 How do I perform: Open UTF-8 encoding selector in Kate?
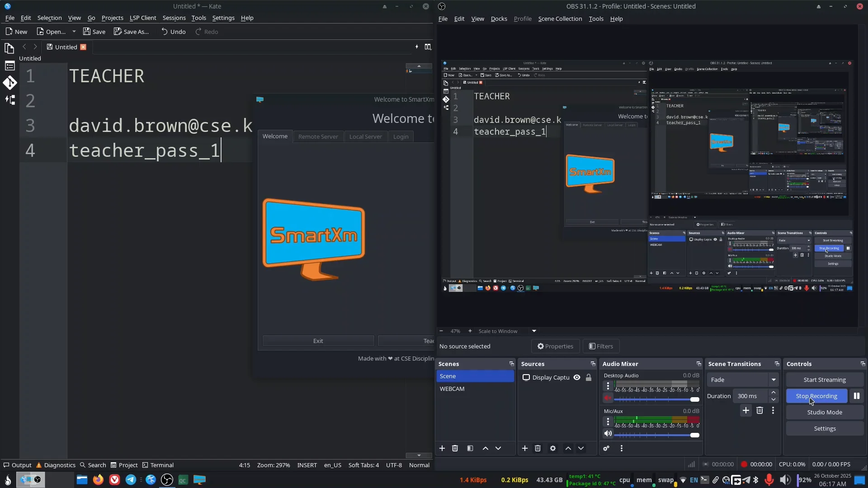(x=394, y=465)
